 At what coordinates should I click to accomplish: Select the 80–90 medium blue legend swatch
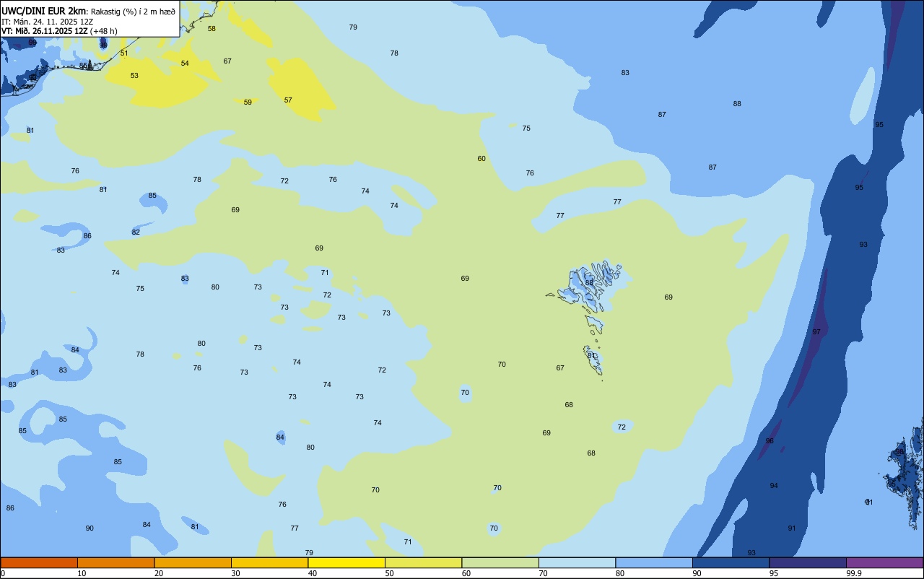654,562
